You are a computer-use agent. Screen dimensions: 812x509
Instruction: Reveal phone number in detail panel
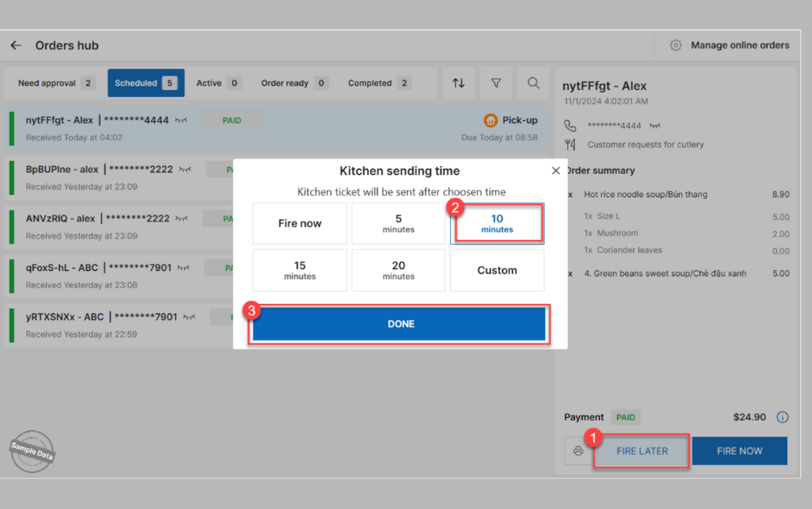[x=655, y=126]
